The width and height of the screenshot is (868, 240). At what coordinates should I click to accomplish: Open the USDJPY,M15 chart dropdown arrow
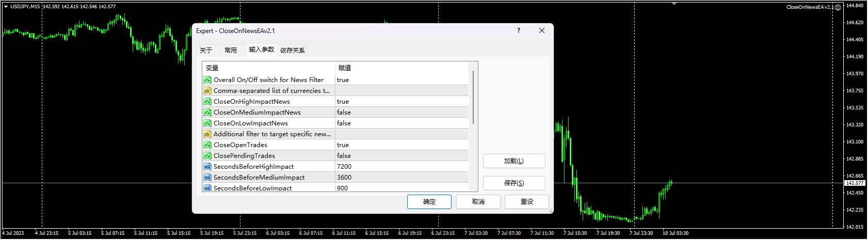point(6,7)
